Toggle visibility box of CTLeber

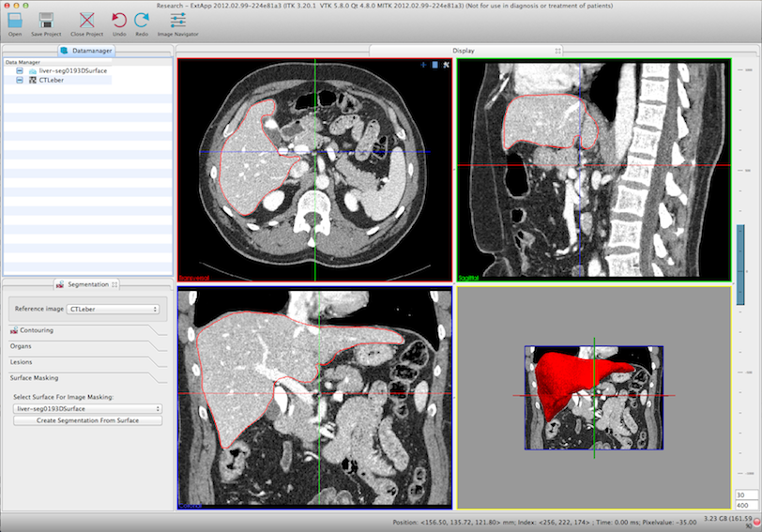click(x=20, y=80)
